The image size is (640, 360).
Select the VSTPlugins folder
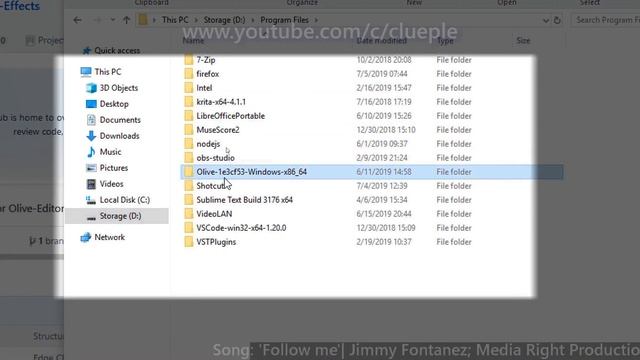pyautogui.click(x=216, y=242)
